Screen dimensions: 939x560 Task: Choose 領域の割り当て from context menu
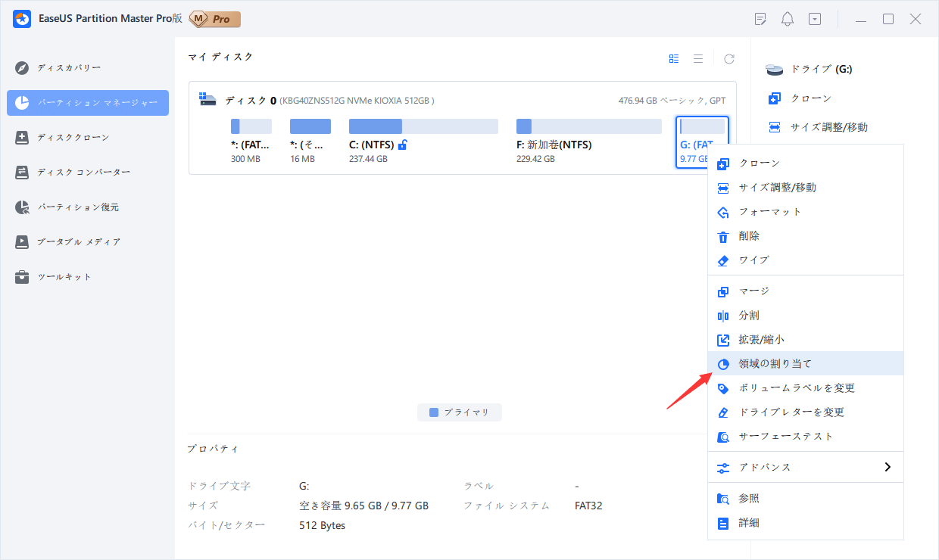[775, 364]
